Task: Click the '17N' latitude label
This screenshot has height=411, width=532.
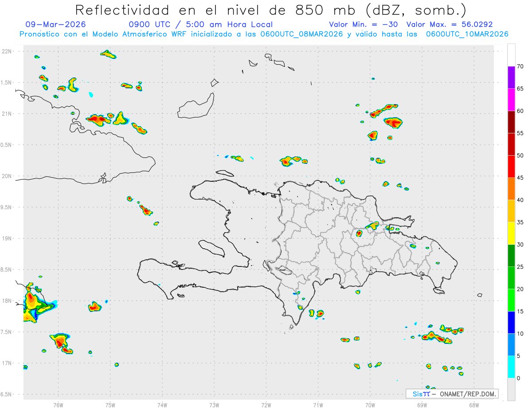Action: 8,363
